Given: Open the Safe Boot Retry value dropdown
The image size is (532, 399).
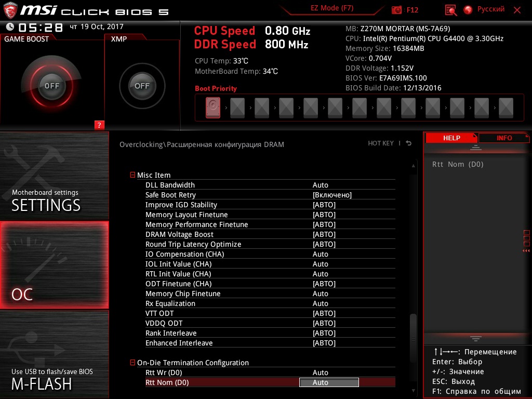Looking at the screenshot, I should click(x=332, y=195).
